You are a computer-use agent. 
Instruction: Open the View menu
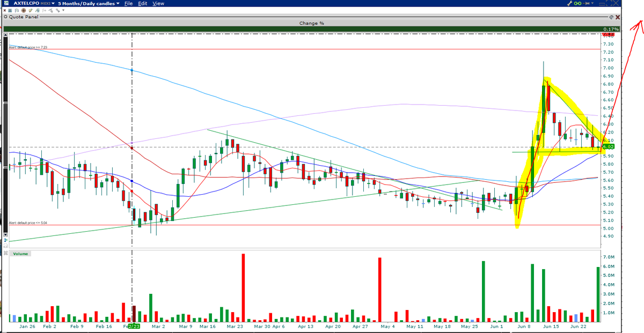158,3
